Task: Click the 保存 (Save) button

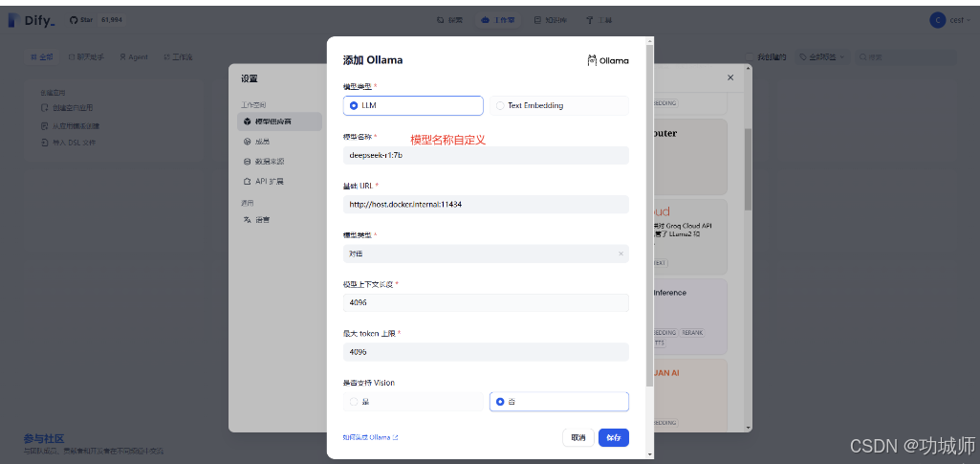Action: [614, 438]
